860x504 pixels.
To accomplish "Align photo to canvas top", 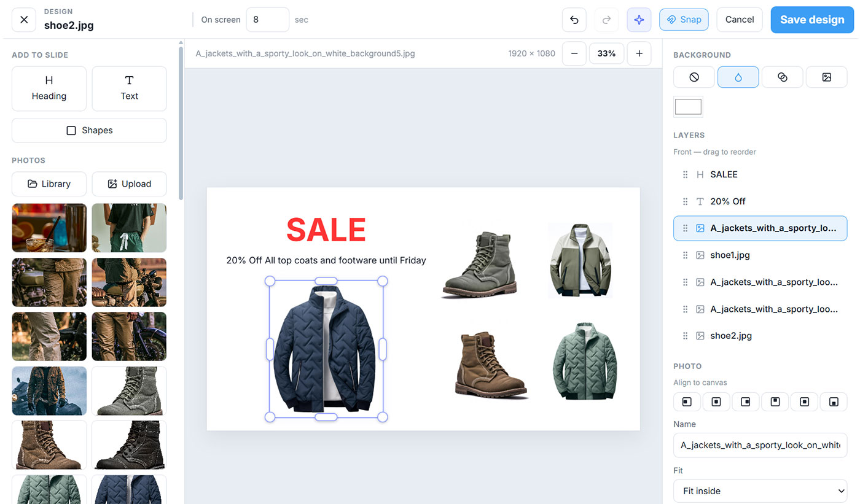I will (x=775, y=401).
